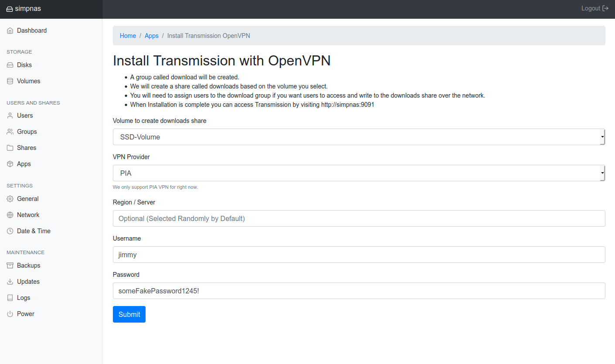
Task: Click the Dashboard home icon in sidebar
Action: [x=10, y=31]
